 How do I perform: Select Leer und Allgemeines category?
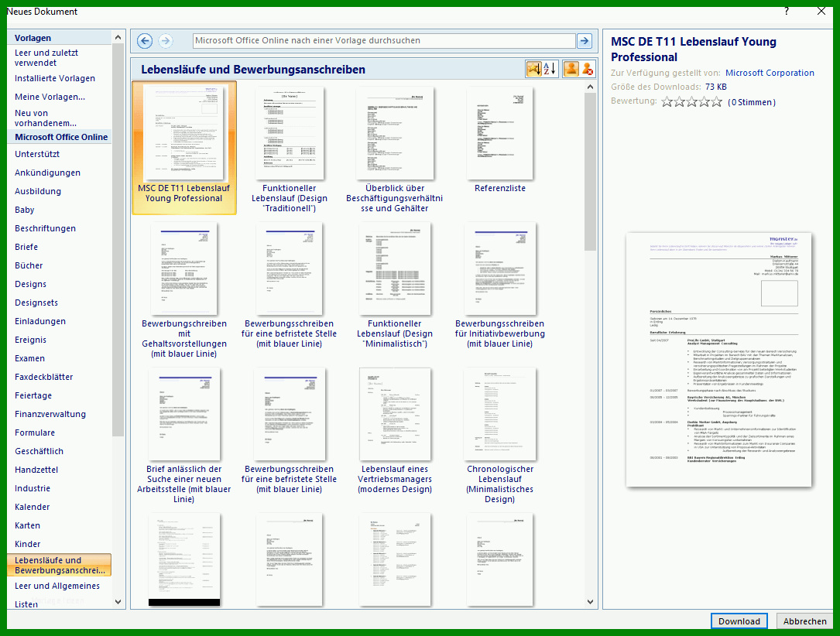click(59, 586)
